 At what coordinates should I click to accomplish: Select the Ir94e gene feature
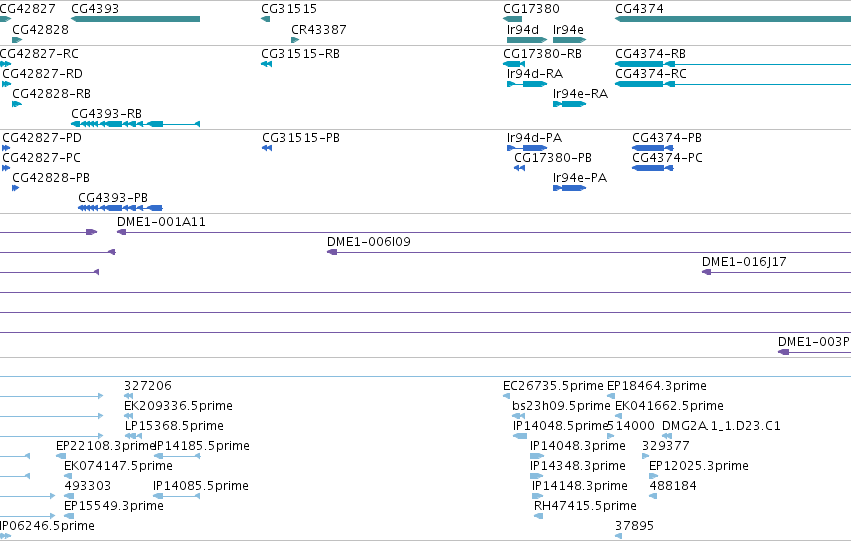pyautogui.click(x=569, y=40)
